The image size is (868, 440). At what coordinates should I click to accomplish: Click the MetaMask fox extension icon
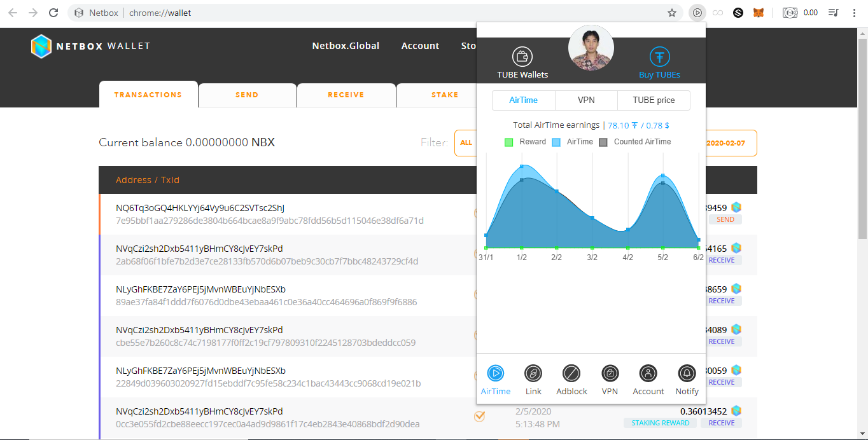[759, 13]
